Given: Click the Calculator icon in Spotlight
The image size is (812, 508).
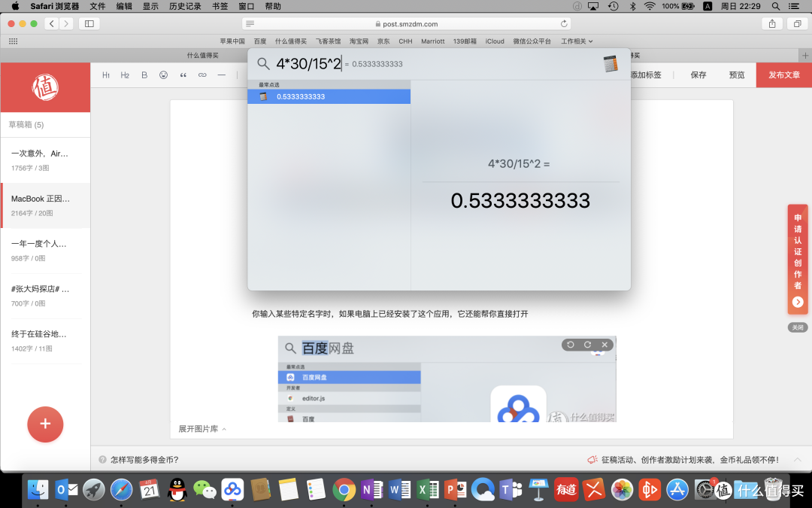Looking at the screenshot, I should (x=611, y=64).
